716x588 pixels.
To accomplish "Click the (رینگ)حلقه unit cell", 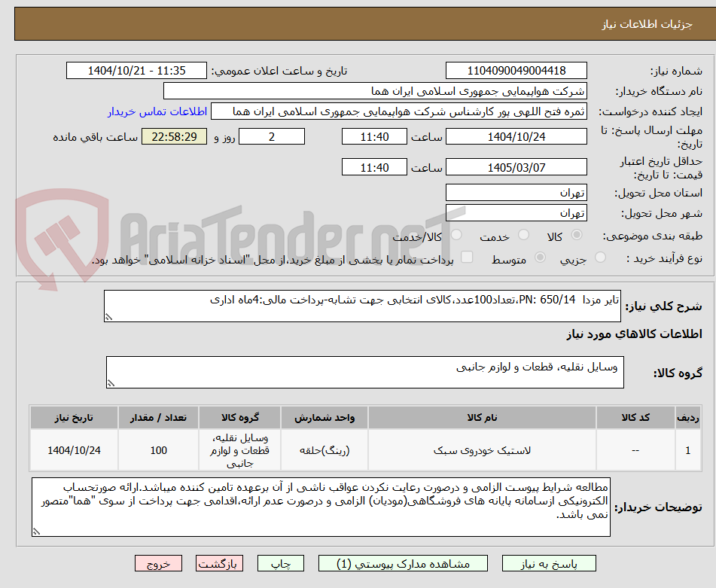I will [x=324, y=450].
